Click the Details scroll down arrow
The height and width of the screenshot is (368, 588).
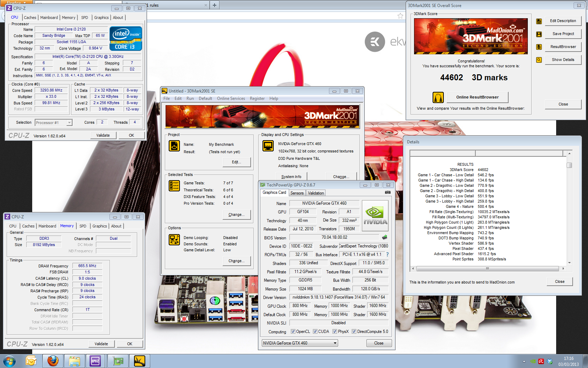point(569,263)
